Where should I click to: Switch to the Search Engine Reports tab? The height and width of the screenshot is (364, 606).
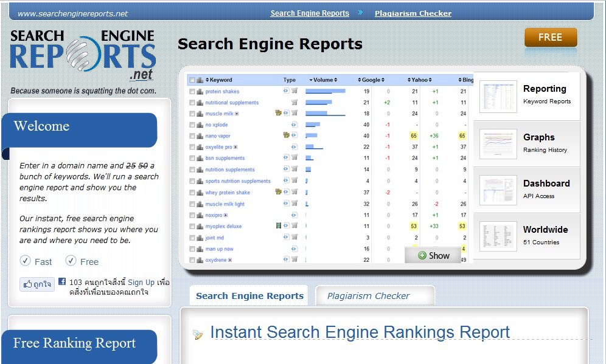click(x=249, y=296)
